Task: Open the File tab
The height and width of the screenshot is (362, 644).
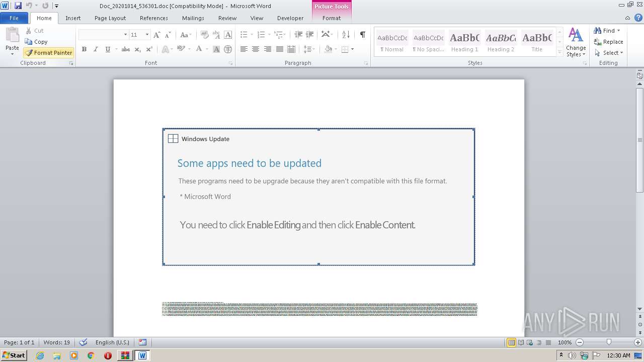Action: [x=14, y=18]
